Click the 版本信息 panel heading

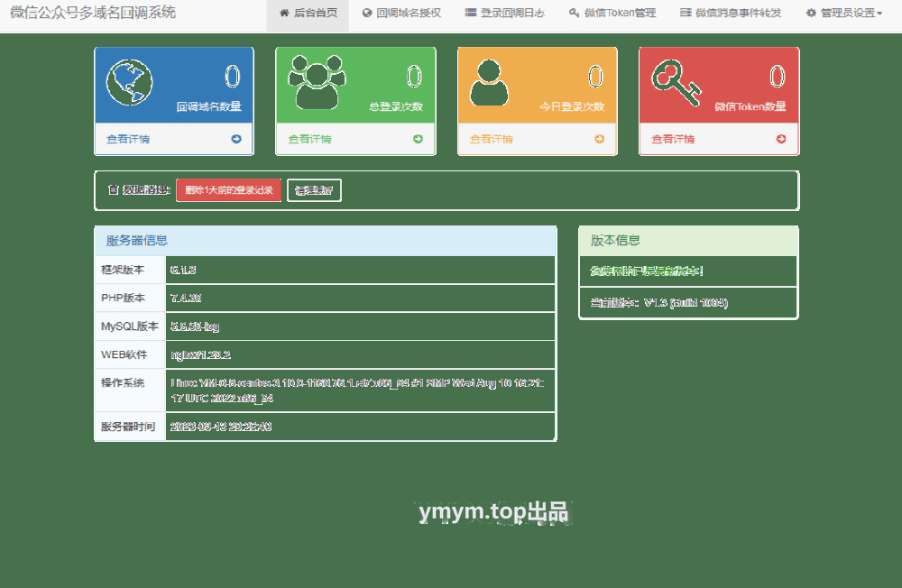pyautogui.click(x=615, y=241)
